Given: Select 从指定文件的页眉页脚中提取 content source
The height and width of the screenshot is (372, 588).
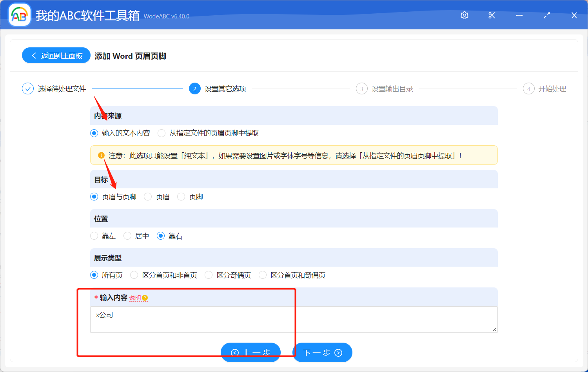Looking at the screenshot, I should (162, 133).
